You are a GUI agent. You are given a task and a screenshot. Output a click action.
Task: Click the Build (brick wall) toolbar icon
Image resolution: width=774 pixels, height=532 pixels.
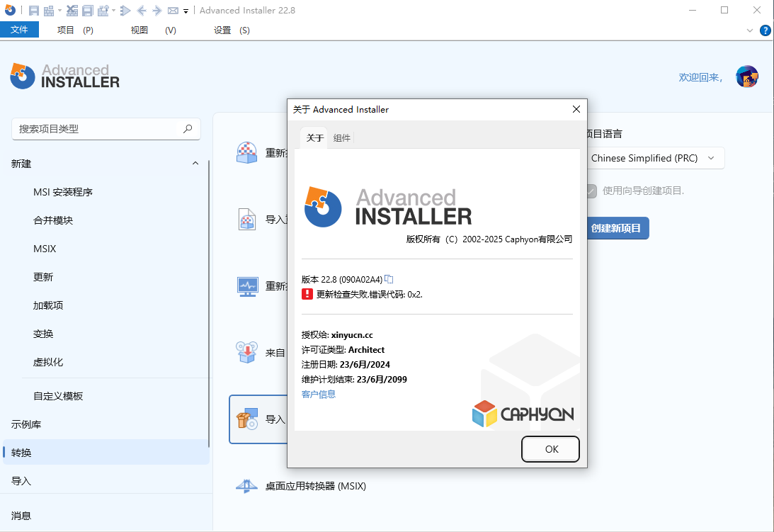pyautogui.click(x=49, y=11)
